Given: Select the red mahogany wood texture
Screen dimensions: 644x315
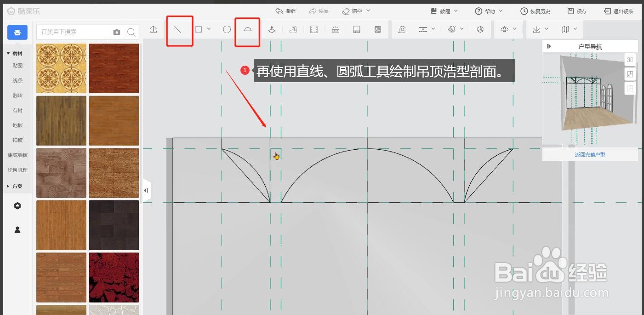Looking at the screenshot, I should tap(114, 68).
